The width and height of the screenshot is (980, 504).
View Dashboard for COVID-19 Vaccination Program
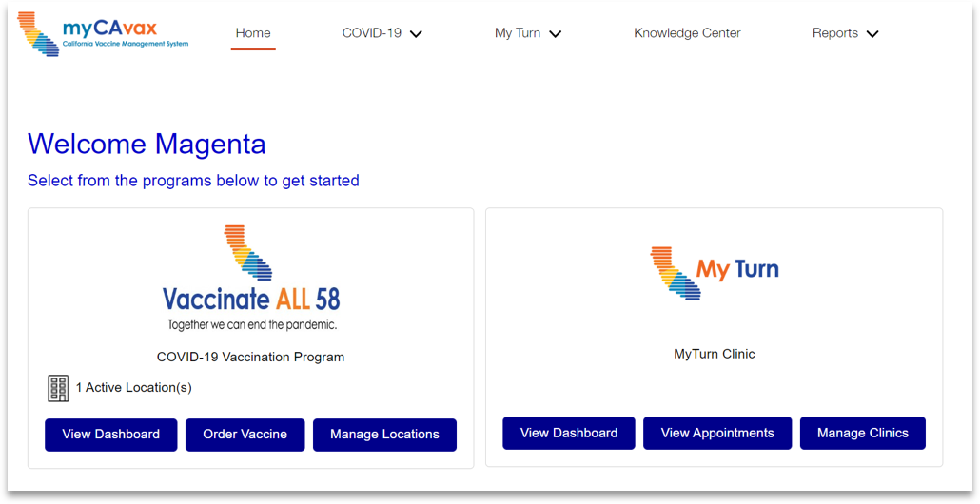click(111, 435)
